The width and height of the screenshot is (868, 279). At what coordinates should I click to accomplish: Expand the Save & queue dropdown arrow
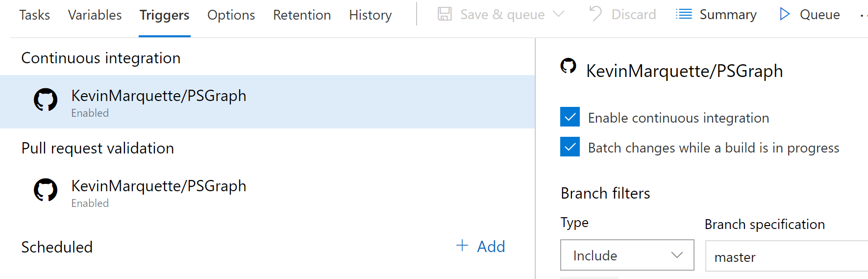click(559, 14)
